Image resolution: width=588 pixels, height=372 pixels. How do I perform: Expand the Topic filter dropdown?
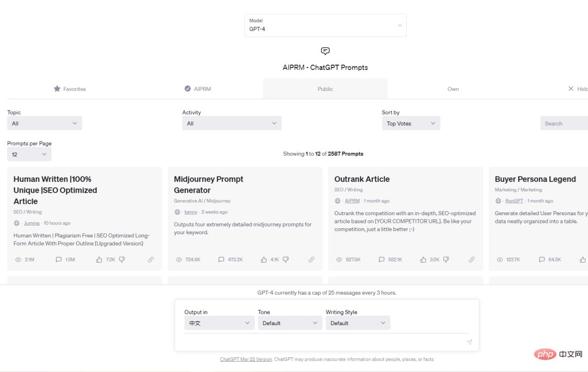click(x=45, y=124)
